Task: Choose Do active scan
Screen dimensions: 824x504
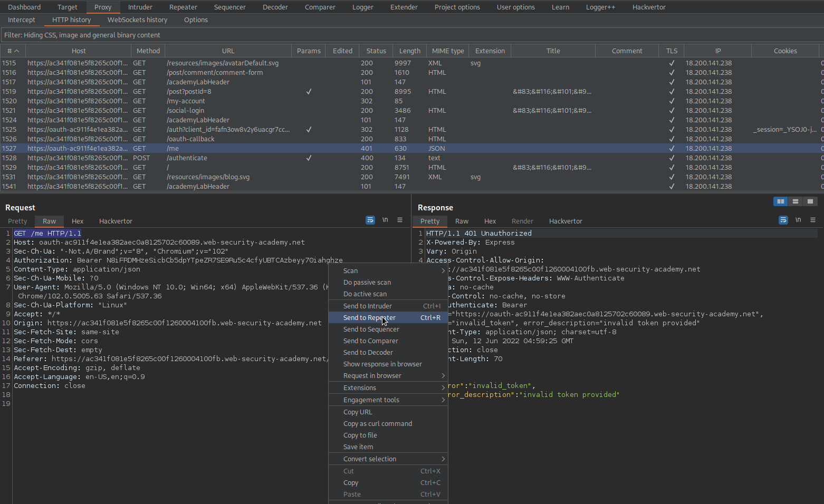Action: (388, 294)
